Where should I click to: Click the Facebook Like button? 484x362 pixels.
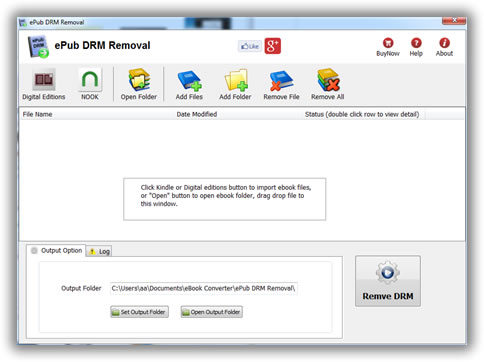coord(250,46)
